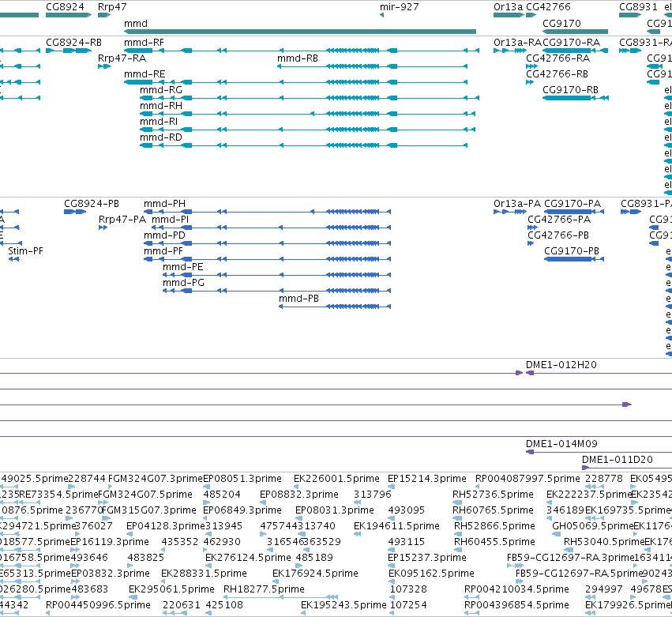Open the RP004396854.5prime feature label

click(516, 605)
